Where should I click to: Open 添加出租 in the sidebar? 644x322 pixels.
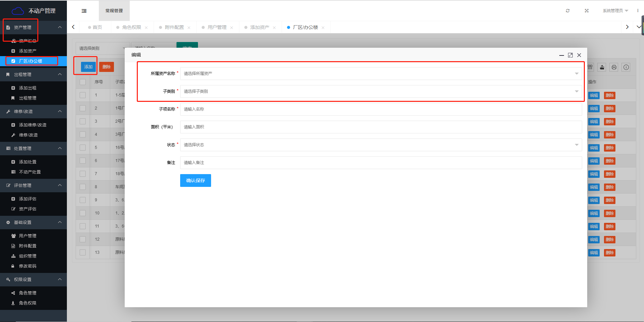[x=33, y=88]
